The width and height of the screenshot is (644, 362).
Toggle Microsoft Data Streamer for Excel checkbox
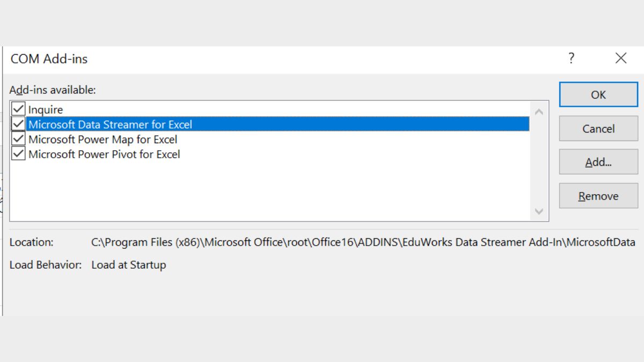pyautogui.click(x=19, y=124)
